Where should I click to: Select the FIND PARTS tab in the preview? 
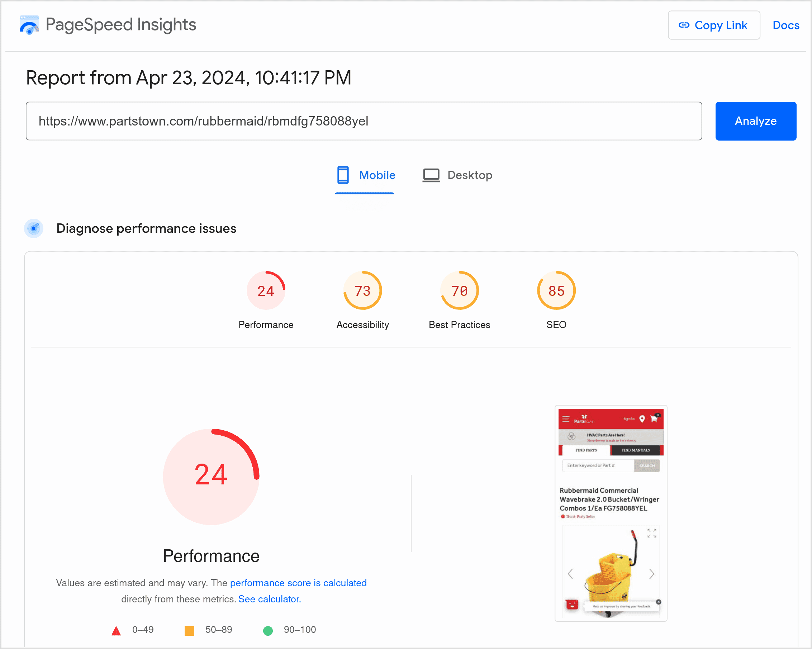click(x=587, y=450)
